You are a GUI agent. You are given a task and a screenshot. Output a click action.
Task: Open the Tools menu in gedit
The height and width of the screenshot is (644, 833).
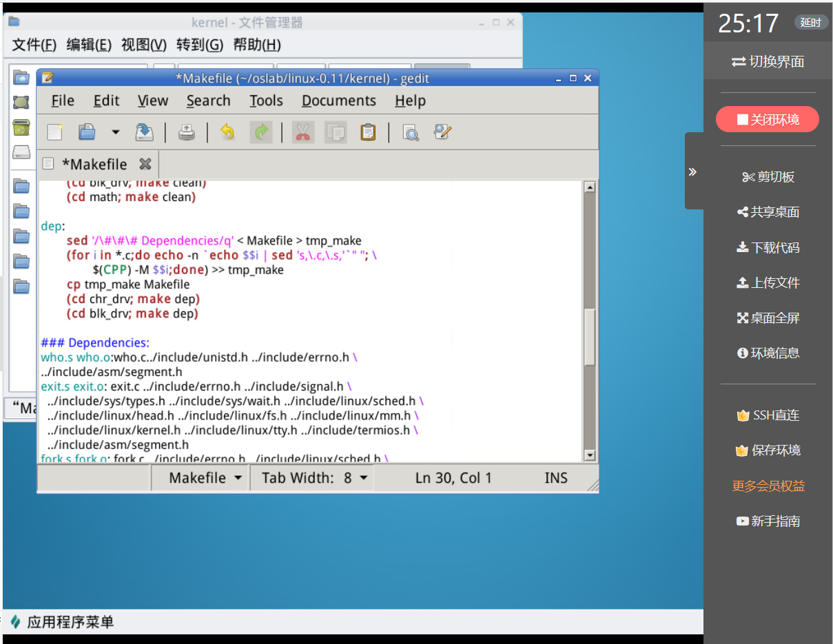point(266,101)
